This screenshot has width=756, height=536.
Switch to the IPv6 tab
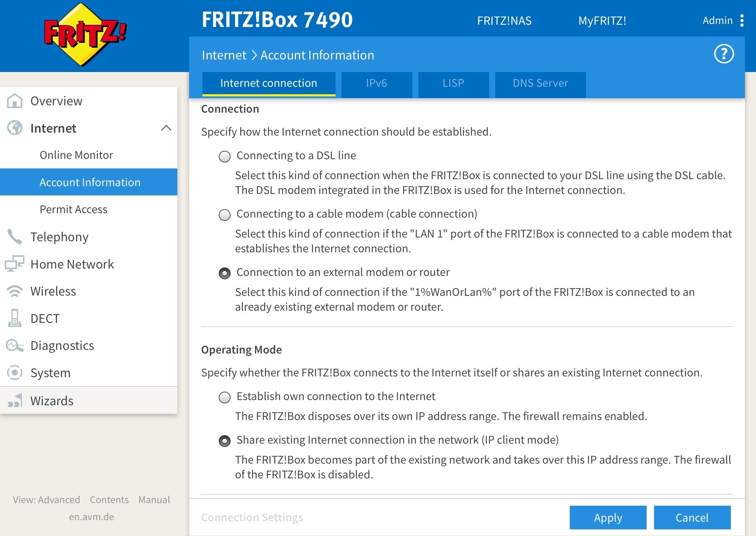[377, 83]
